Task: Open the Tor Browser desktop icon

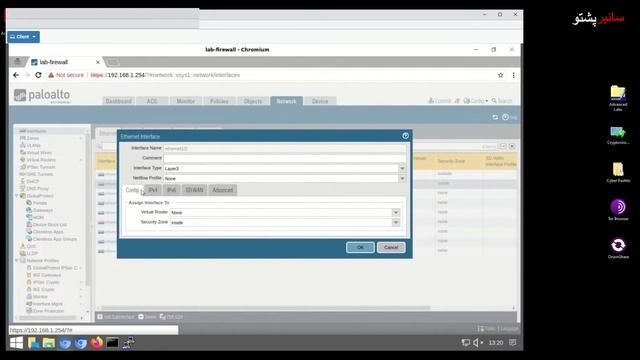Action: 618,210
